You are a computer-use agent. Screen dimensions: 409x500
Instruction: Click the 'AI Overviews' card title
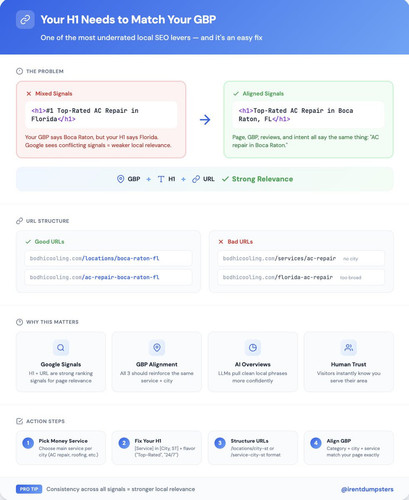[x=253, y=364]
